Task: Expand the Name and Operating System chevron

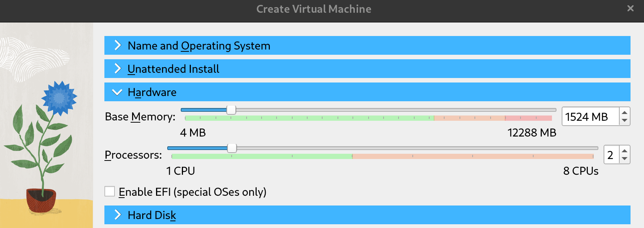Action: pos(117,45)
